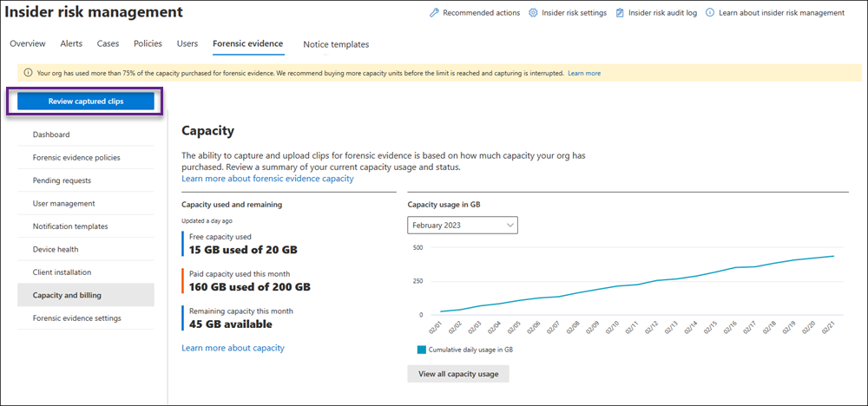This screenshot has width=868, height=406.
Task: Click the Insider risk audit log icon
Action: pyautogui.click(x=620, y=13)
